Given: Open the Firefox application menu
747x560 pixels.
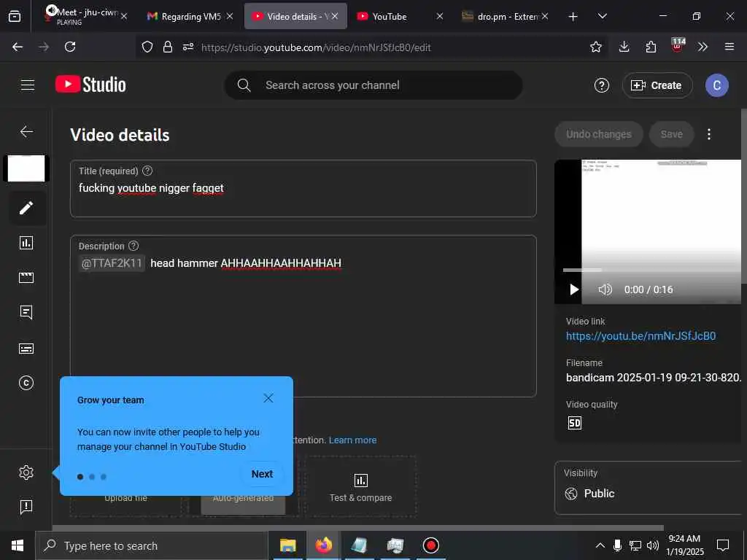Looking at the screenshot, I should point(729,47).
